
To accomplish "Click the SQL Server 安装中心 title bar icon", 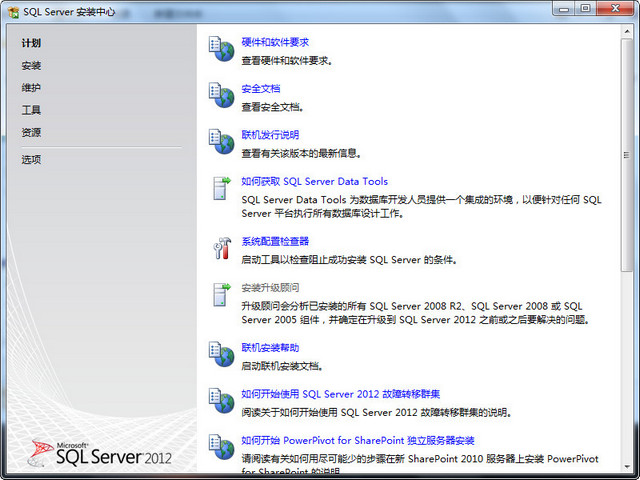I will point(13,12).
